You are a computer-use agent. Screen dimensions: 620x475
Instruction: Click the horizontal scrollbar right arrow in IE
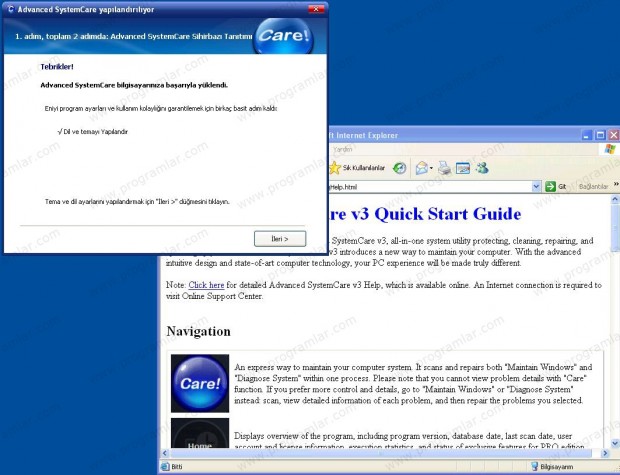pyautogui.click(x=605, y=453)
